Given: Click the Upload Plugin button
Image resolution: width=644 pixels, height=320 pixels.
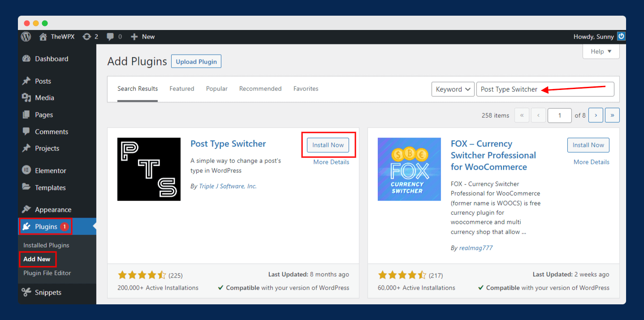Looking at the screenshot, I should click(196, 62).
